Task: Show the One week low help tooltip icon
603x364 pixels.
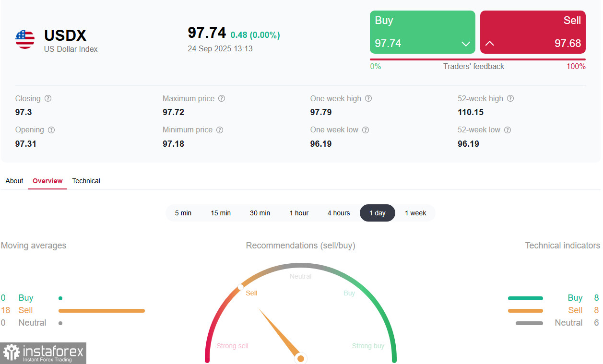Action: 366,130
